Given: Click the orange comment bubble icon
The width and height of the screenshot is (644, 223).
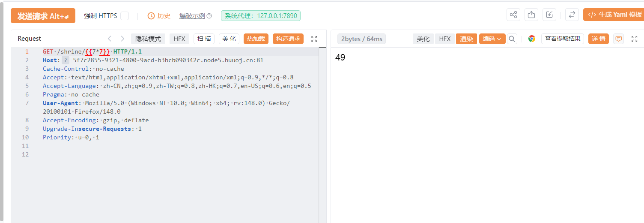Looking at the screenshot, I should click(618, 39).
